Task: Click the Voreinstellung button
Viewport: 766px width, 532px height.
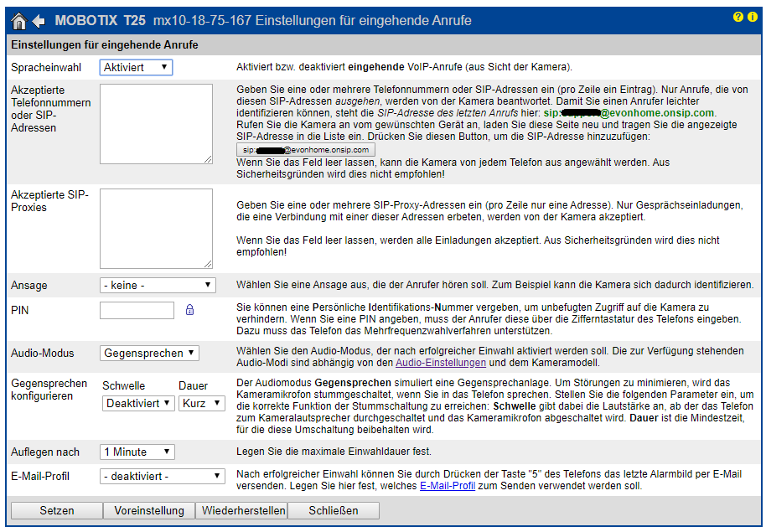Action: (149, 510)
